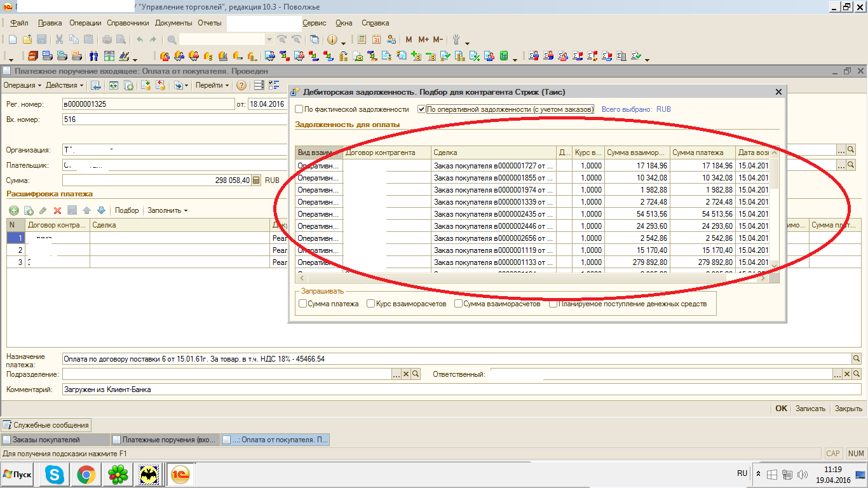Move row down with blue arrow icon
Image resolution: width=868 pixels, height=488 pixels.
[x=100, y=210]
